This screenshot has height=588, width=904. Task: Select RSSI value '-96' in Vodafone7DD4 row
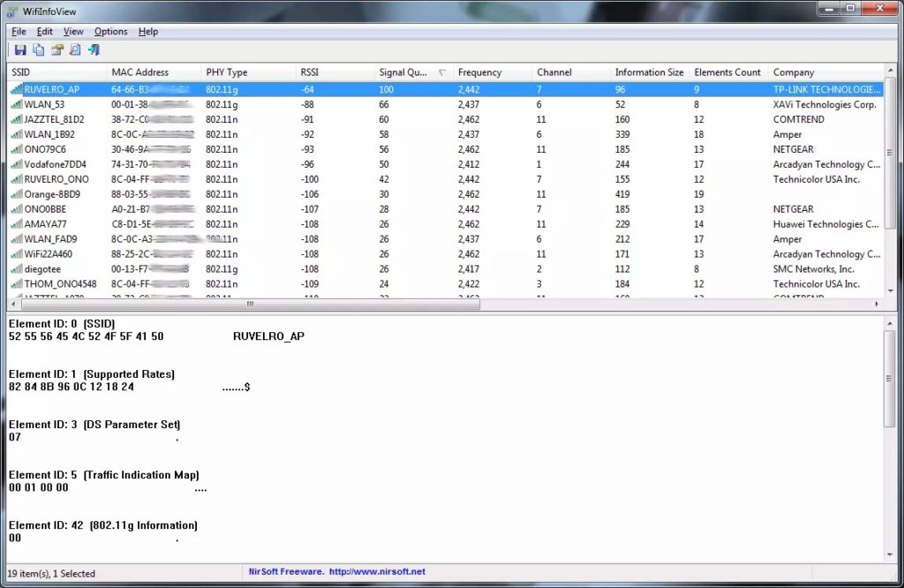(x=307, y=164)
